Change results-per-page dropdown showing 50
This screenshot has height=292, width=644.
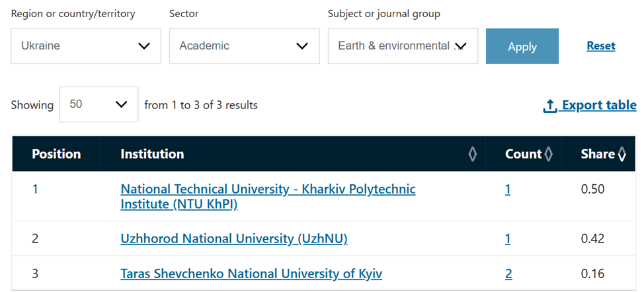99,104
